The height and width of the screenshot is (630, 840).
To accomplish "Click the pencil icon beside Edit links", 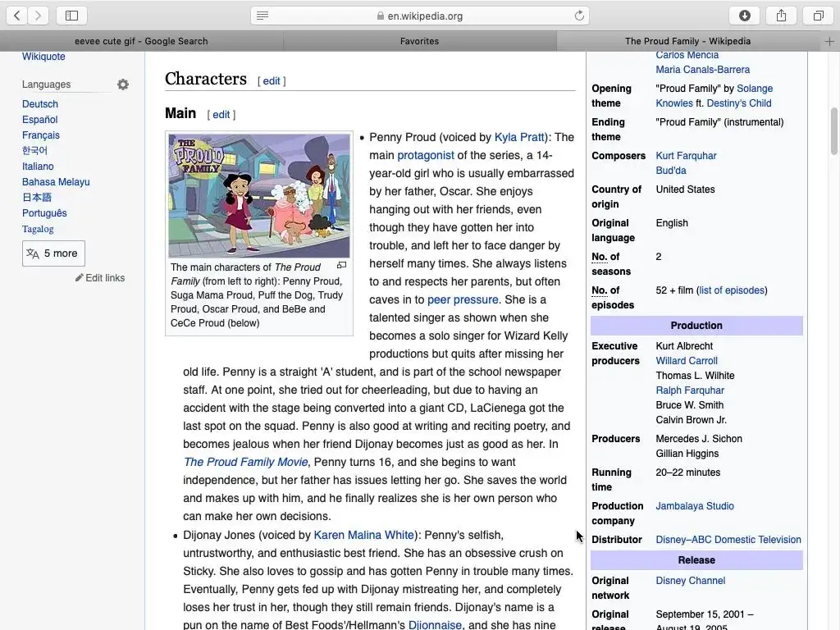I will pos(80,277).
